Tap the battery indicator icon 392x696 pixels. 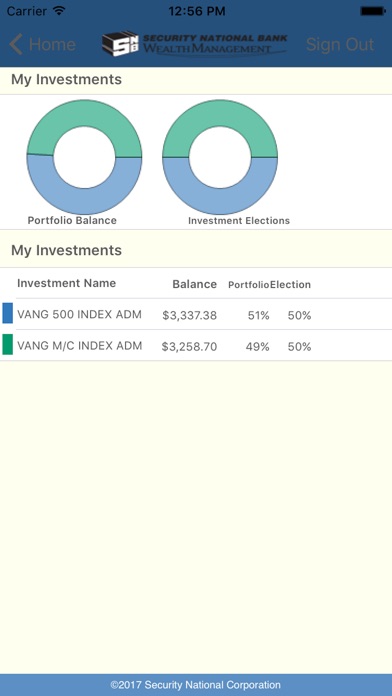[373, 11]
